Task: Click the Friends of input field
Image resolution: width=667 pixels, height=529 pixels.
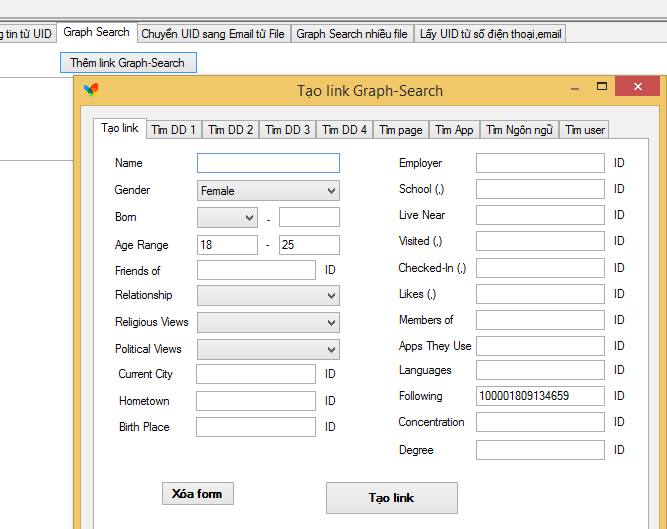Action: (256, 270)
